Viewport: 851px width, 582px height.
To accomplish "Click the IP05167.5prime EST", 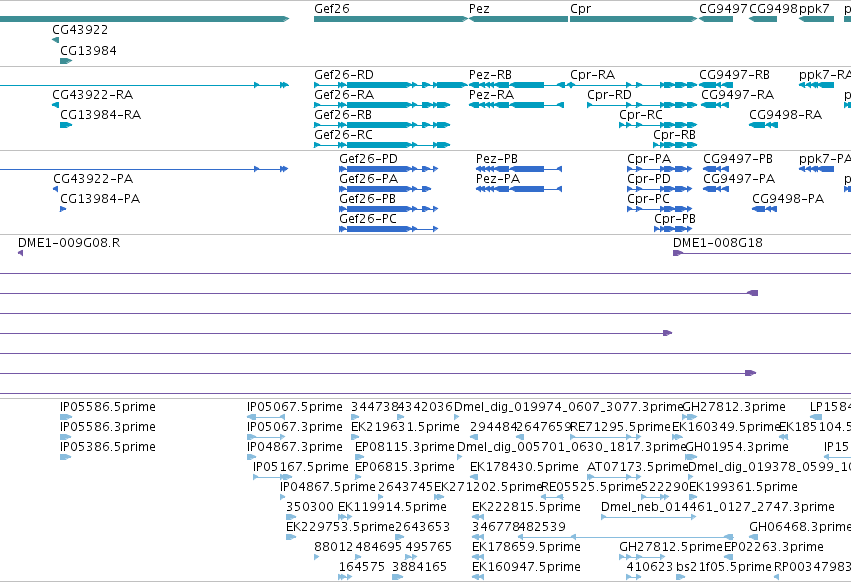I will (x=272, y=477).
